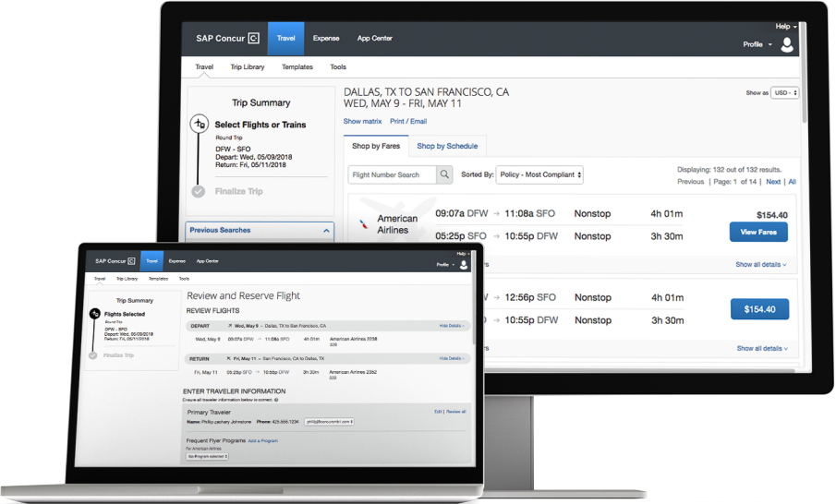Click the Add a Program link

(263, 440)
